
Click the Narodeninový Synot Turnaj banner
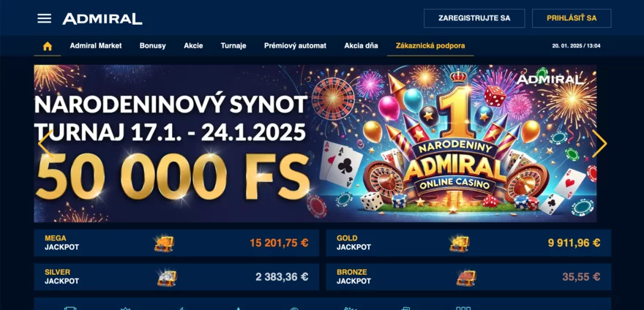(x=315, y=143)
